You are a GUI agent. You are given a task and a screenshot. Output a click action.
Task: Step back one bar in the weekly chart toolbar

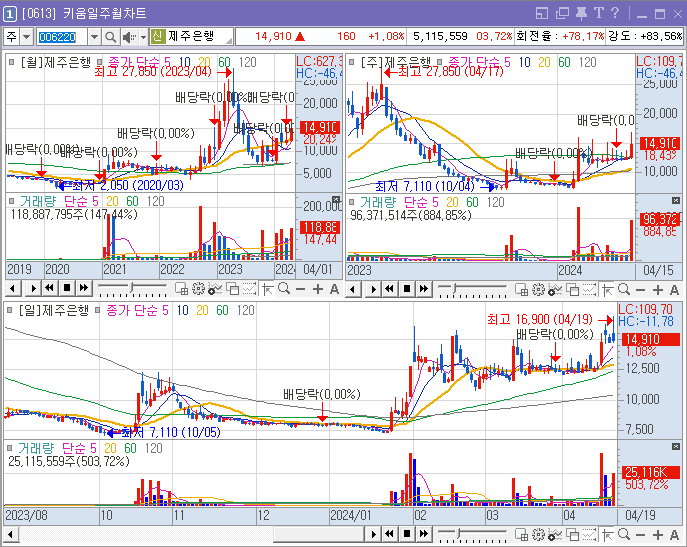pyautogui.click(x=353, y=290)
